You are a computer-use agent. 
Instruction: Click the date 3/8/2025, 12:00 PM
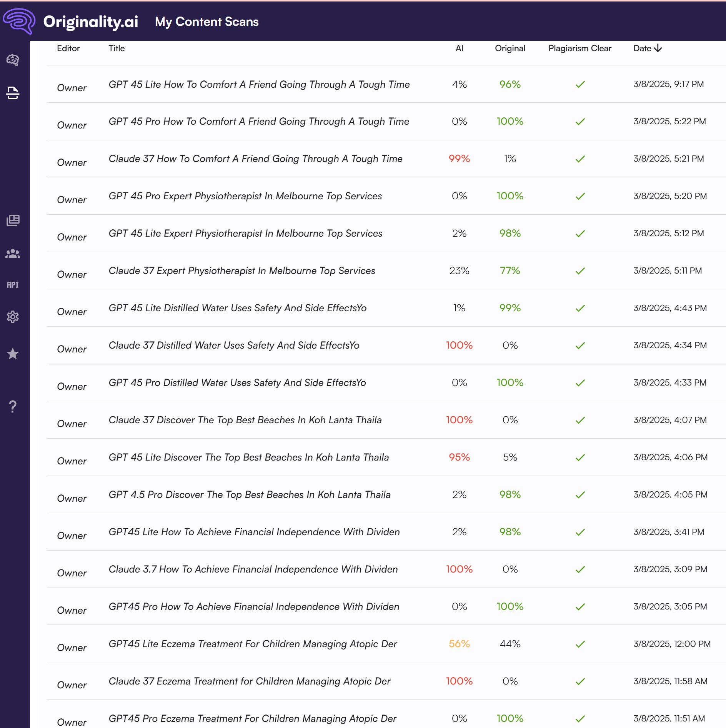(x=672, y=644)
